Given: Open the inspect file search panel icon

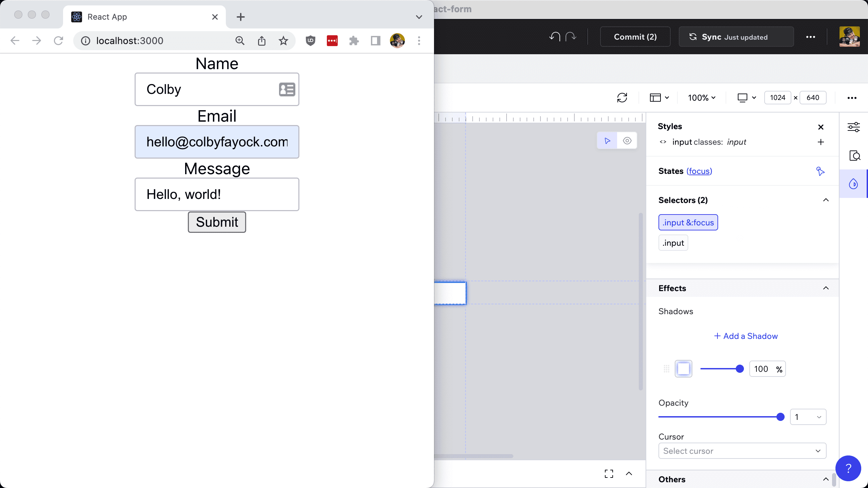Looking at the screenshot, I should (x=854, y=156).
